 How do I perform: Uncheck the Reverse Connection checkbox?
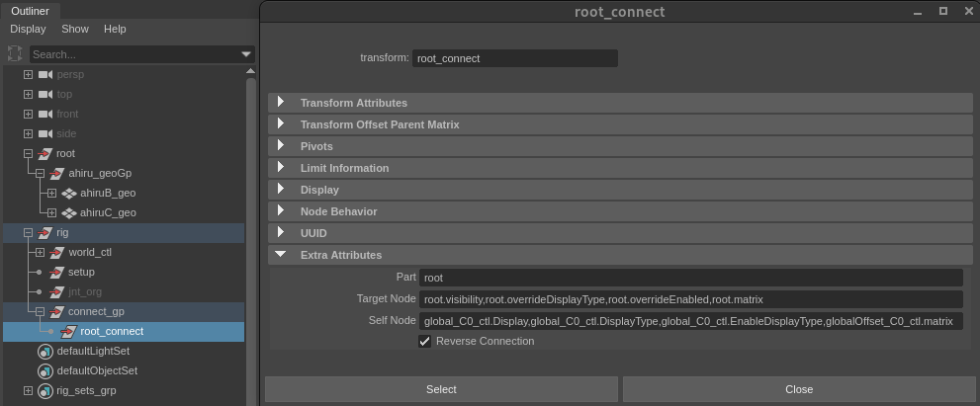coord(425,342)
